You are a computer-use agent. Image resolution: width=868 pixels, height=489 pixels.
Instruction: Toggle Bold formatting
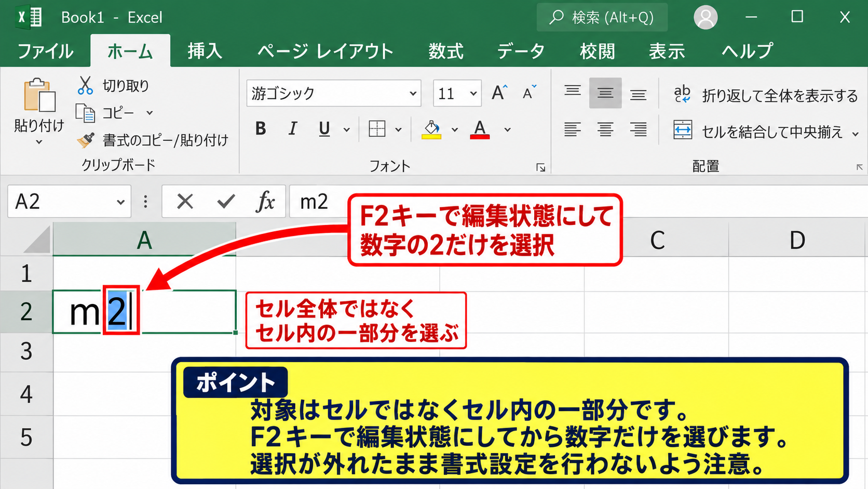[x=261, y=129]
